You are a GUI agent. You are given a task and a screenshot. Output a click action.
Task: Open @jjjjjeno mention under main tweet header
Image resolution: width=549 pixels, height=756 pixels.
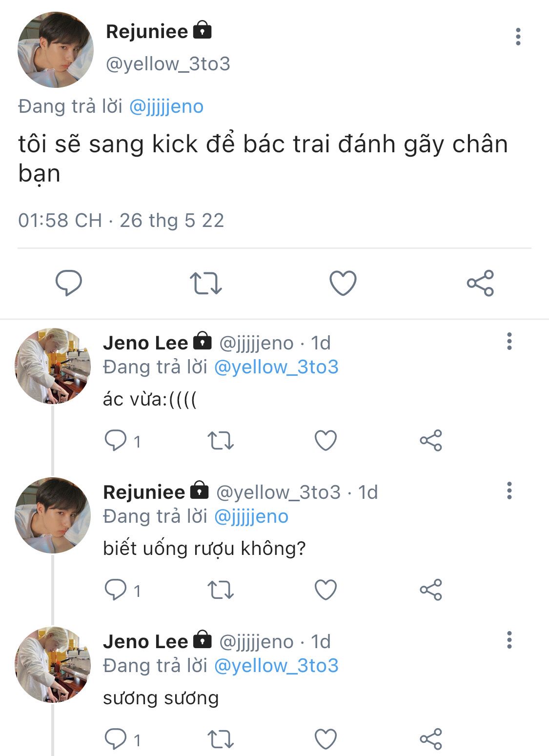tap(166, 106)
